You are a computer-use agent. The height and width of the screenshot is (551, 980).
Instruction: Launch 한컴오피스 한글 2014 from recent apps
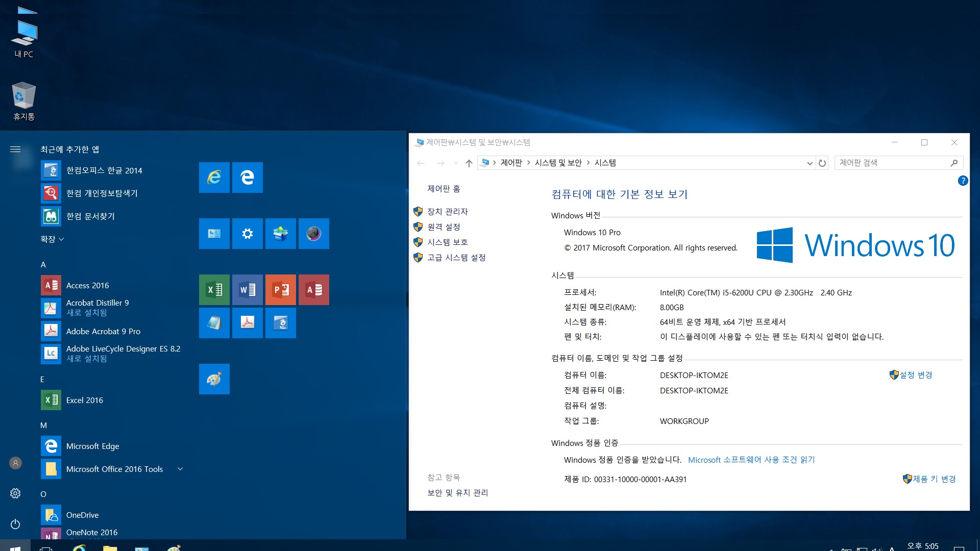[112, 170]
